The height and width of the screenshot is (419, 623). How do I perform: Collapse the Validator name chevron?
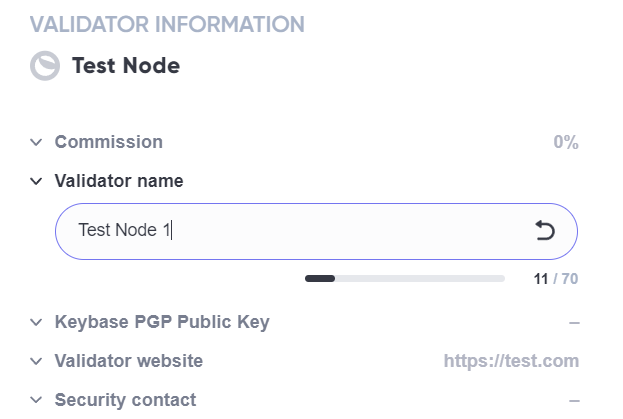pyautogui.click(x=37, y=181)
